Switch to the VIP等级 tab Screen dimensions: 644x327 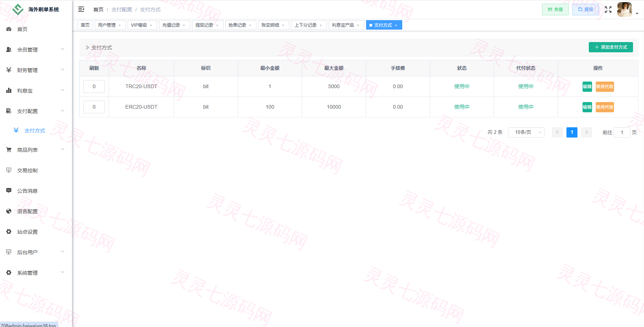(x=142, y=25)
